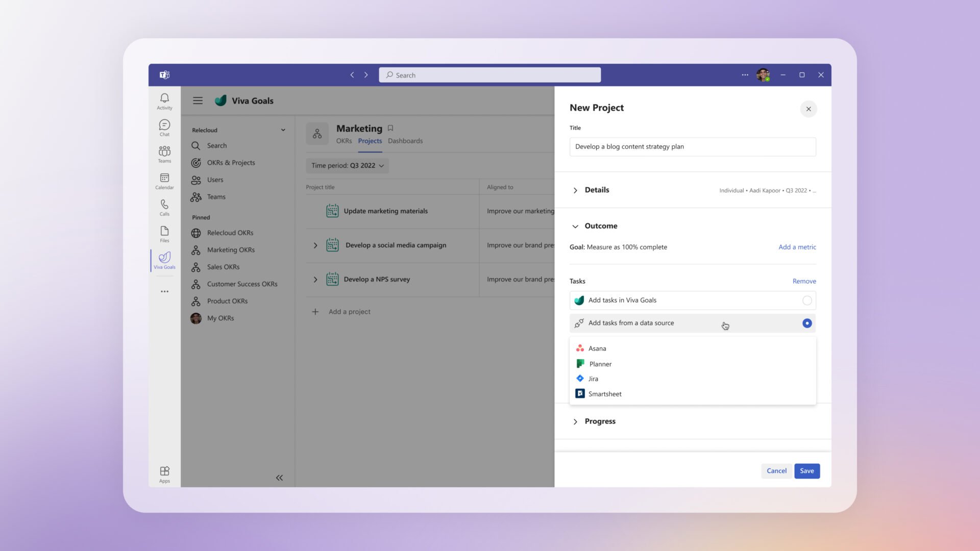Image resolution: width=980 pixels, height=551 pixels.
Task: Open Calendar in Teams sidebar
Action: [x=164, y=181]
